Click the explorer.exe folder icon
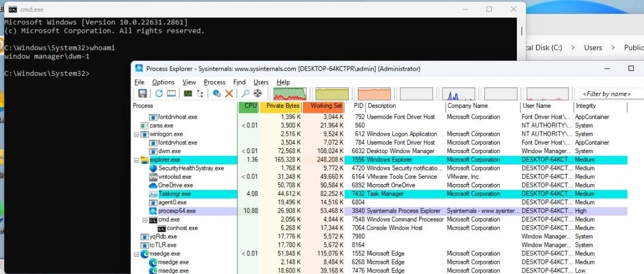 (144, 160)
